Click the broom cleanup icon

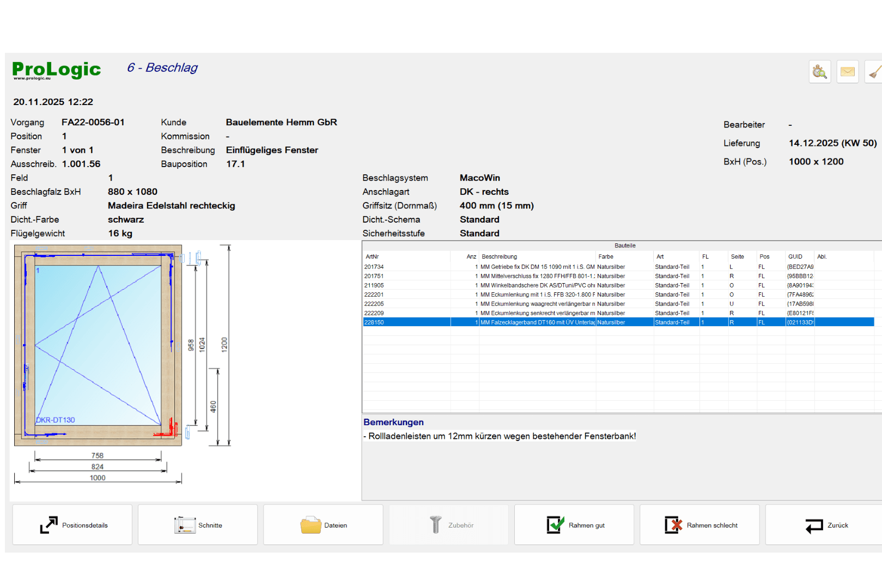pyautogui.click(x=874, y=72)
